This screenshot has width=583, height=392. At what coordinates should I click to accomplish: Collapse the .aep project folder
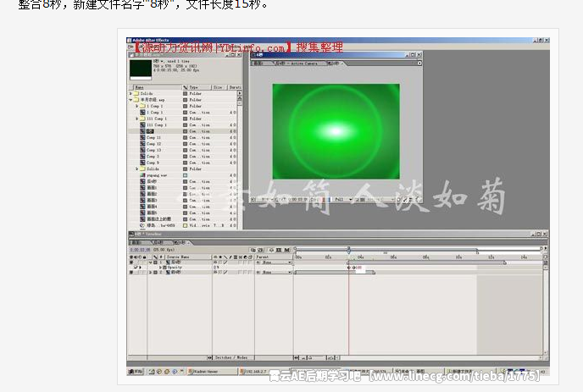tap(130, 100)
